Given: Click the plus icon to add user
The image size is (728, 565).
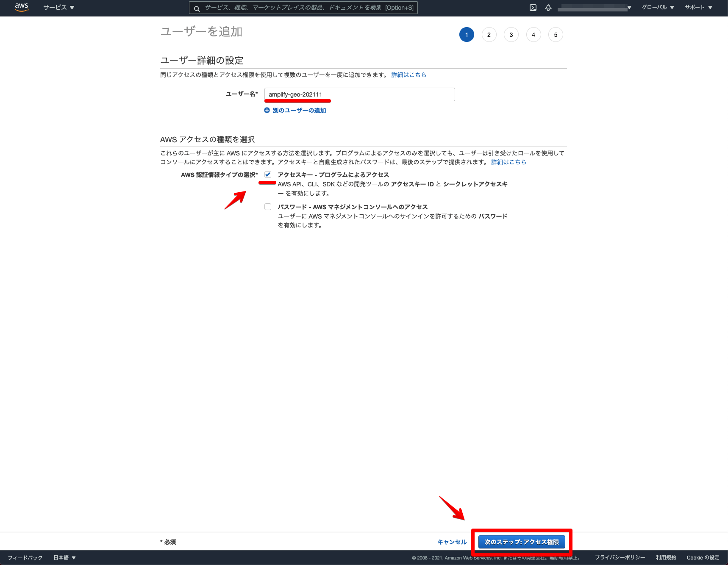Looking at the screenshot, I should tap(267, 111).
